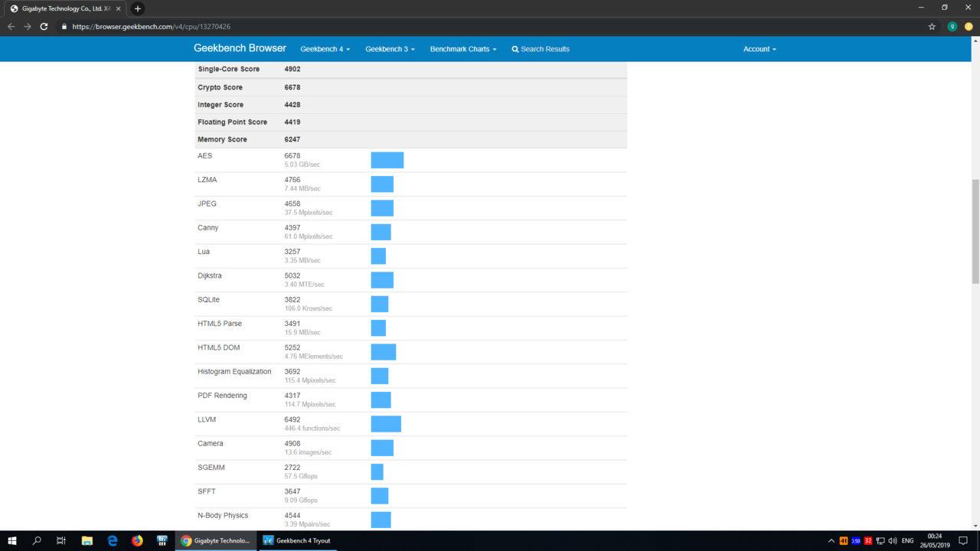Go back using the browser back arrow
The height and width of the screenshot is (551, 980).
coord(11,26)
